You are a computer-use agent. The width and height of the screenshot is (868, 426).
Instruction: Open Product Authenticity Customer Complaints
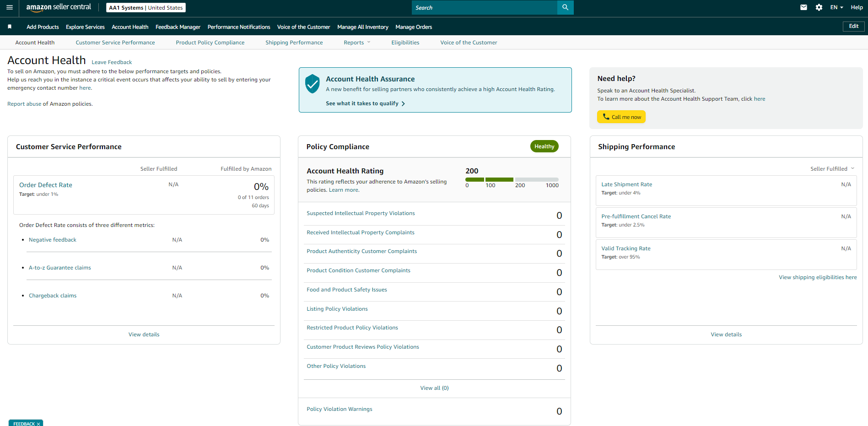tap(362, 251)
